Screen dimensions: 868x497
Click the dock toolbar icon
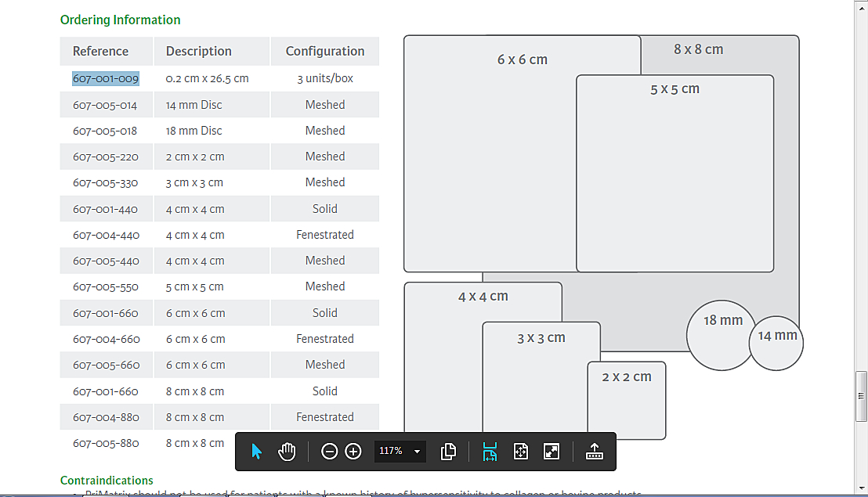click(594, 452)
